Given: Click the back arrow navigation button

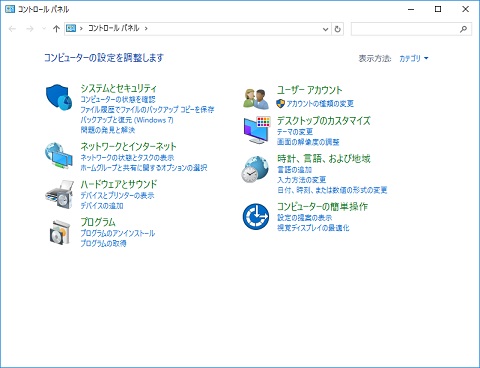Looking at the screenshot, I should coord(12,29).
